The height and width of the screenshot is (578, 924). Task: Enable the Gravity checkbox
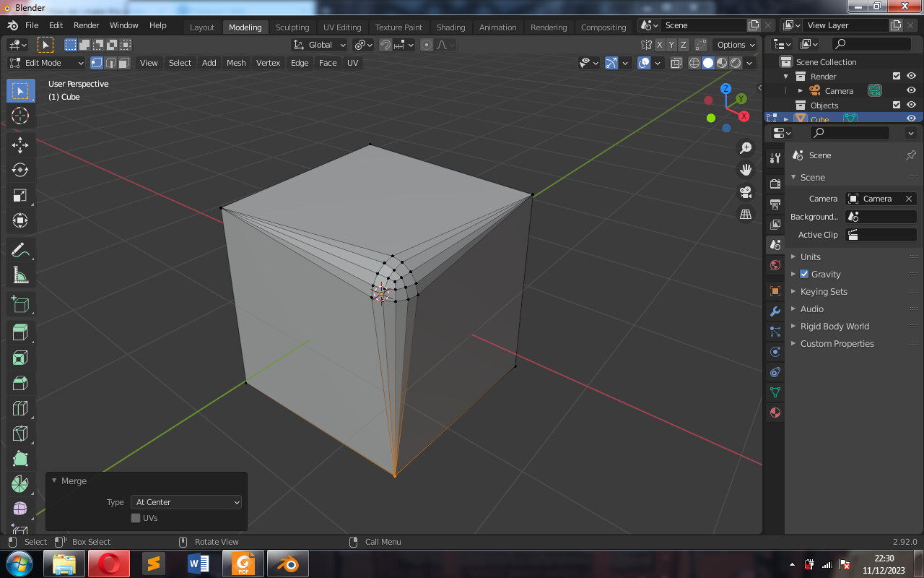point(804,275)
